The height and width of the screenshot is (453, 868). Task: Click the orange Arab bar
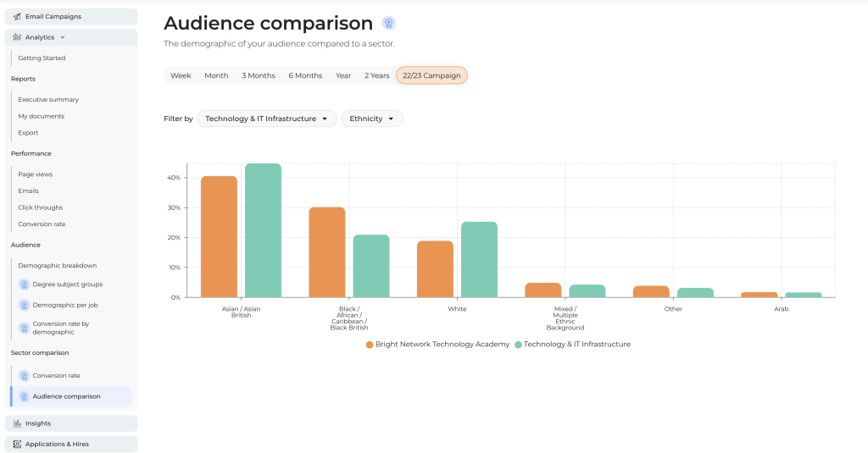(x=759, y=295)
